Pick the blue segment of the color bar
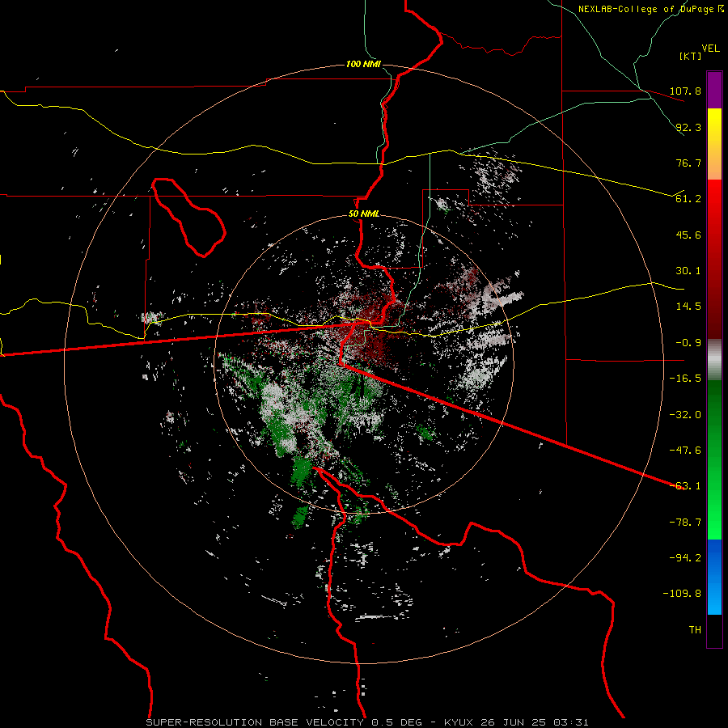 [714, 577]
